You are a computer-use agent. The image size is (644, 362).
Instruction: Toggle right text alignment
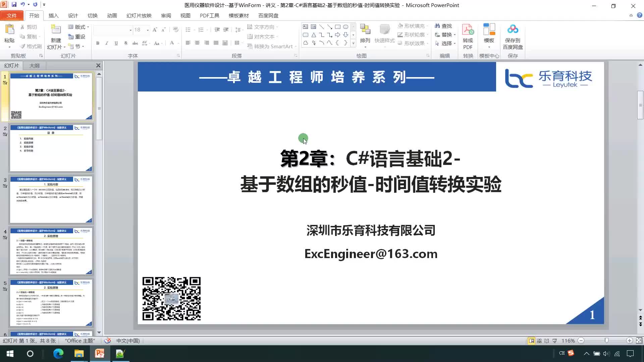pos(207,43)
